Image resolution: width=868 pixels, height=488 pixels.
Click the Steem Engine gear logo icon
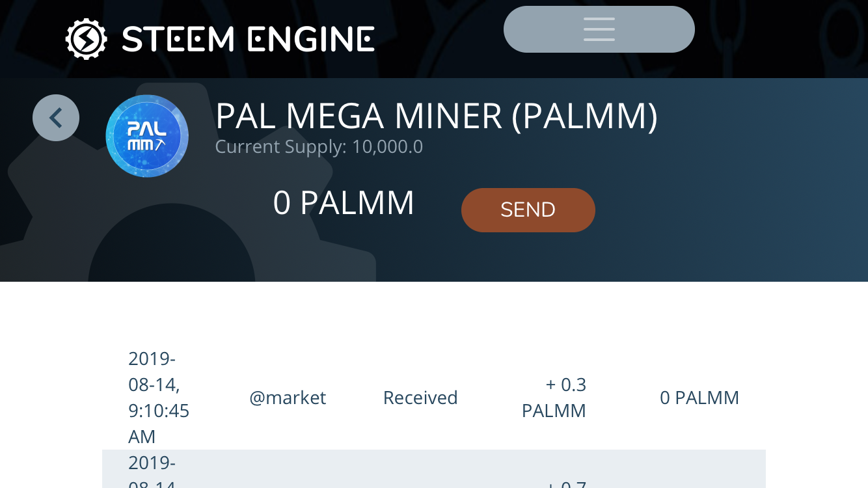86,39
